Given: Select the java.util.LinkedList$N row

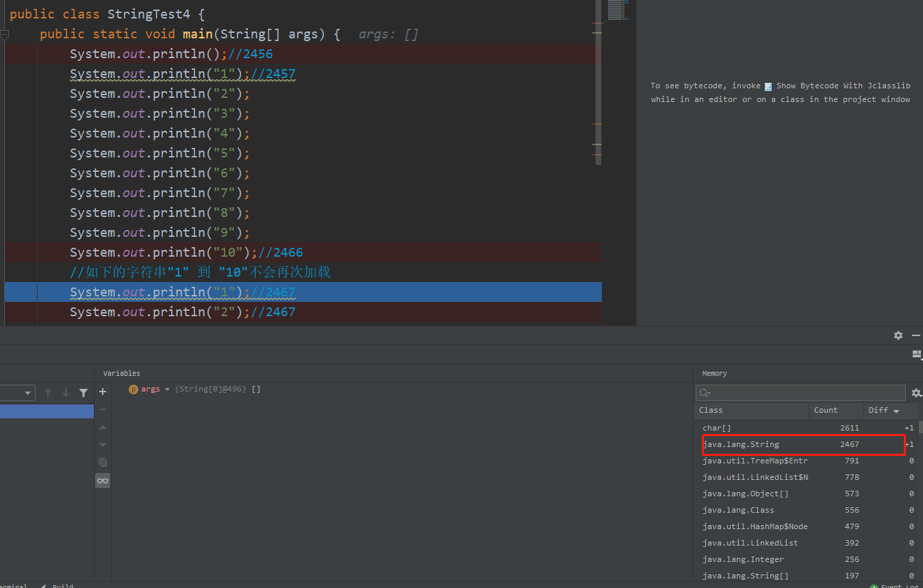Looking at the screenshot, I should point(806,477).
